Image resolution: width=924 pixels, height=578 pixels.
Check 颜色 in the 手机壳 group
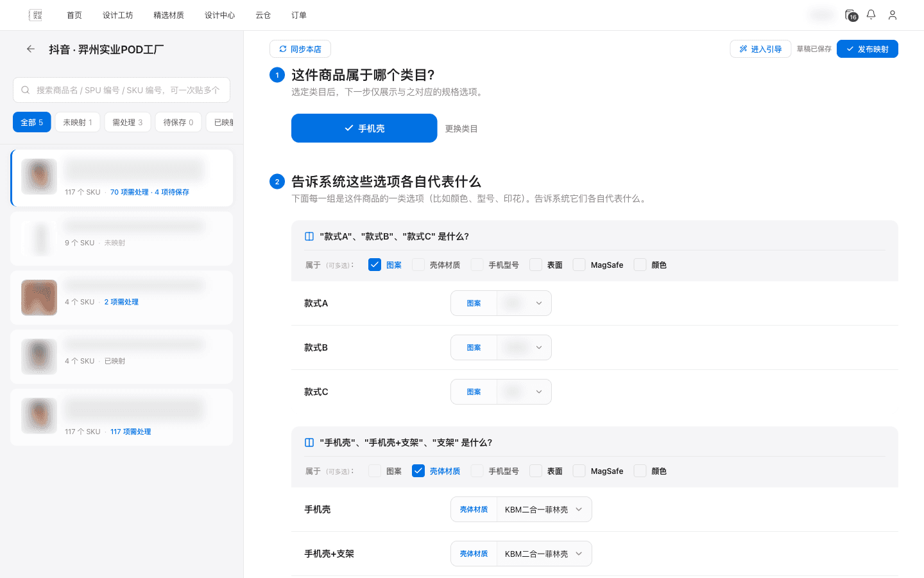click(640, 471)
